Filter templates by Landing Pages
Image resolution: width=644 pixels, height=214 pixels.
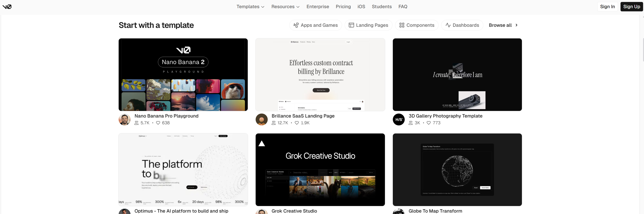click(x=368, y=25)
